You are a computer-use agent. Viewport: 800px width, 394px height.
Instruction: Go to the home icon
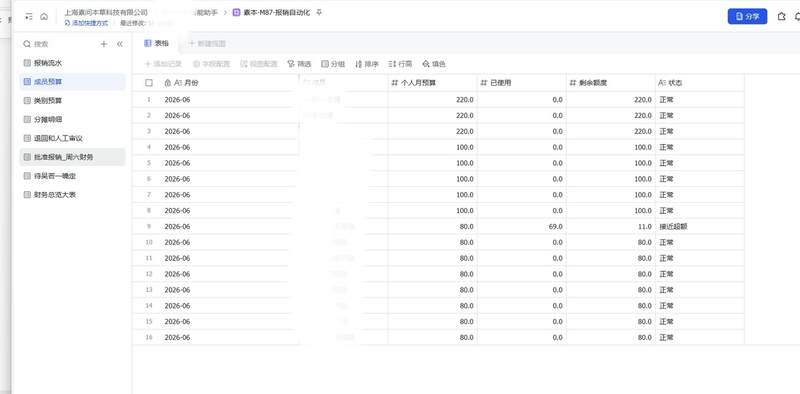(x=44, y=17)
